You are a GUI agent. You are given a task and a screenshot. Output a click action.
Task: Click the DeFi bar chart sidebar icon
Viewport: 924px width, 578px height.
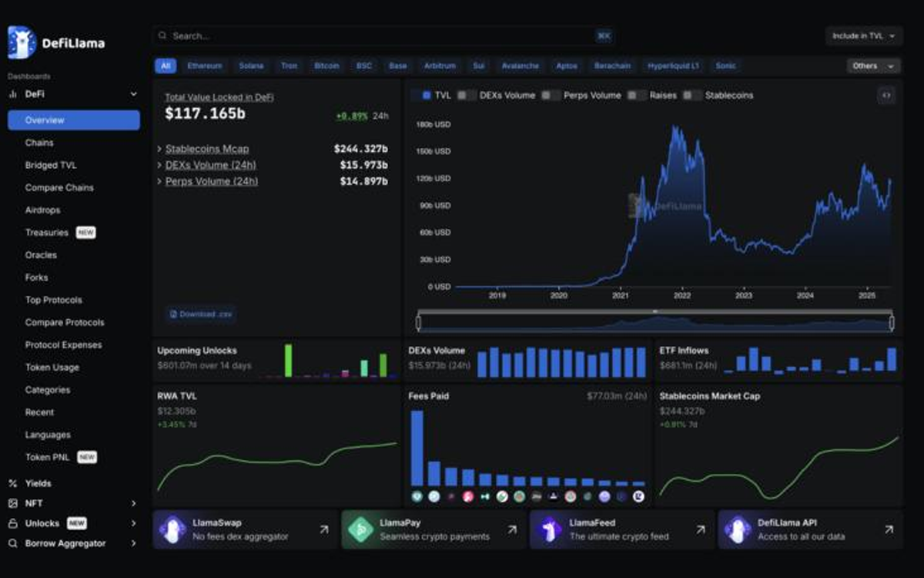pyautogui.click(x=12, y=94)
